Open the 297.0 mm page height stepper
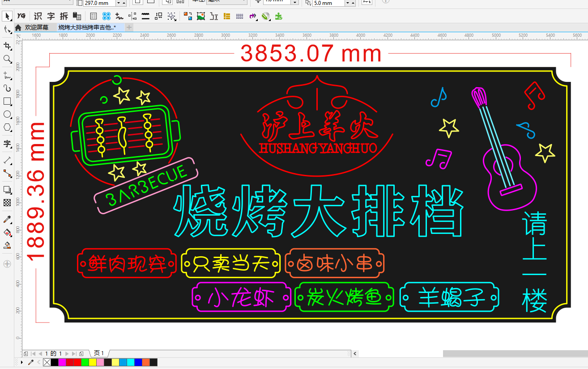The height and width of the screenshot is (369, 588). (119, 3)
